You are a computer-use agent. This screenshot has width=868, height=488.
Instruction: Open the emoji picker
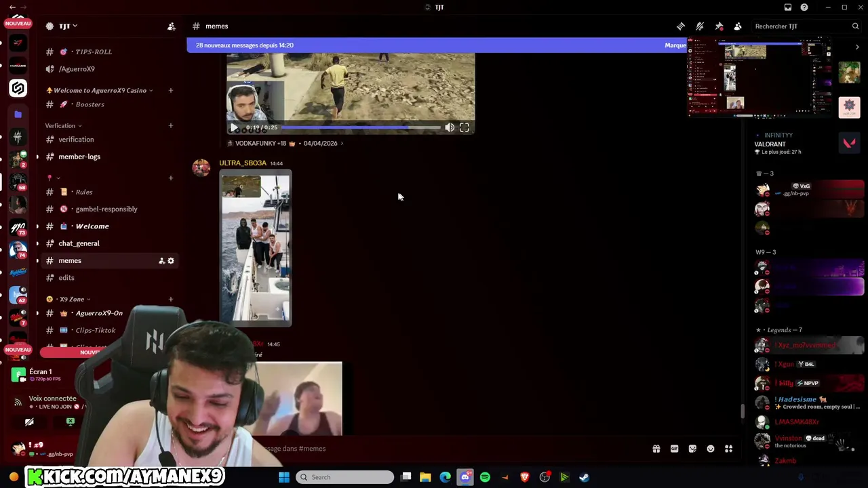(711, 449)
